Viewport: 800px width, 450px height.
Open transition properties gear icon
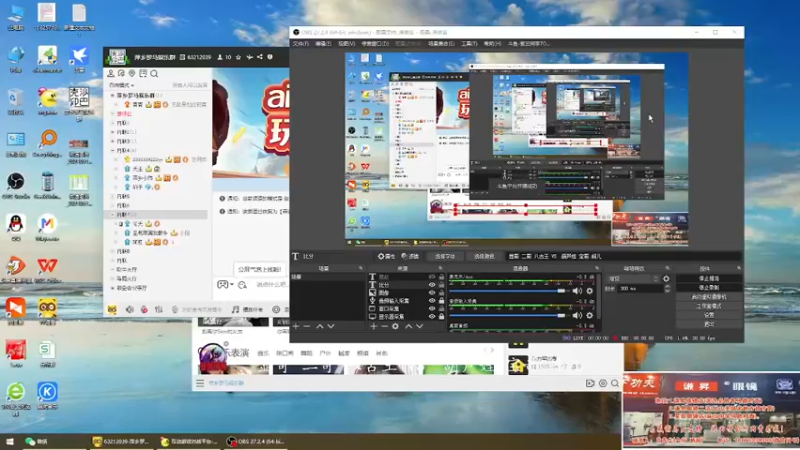pos(666,279)
